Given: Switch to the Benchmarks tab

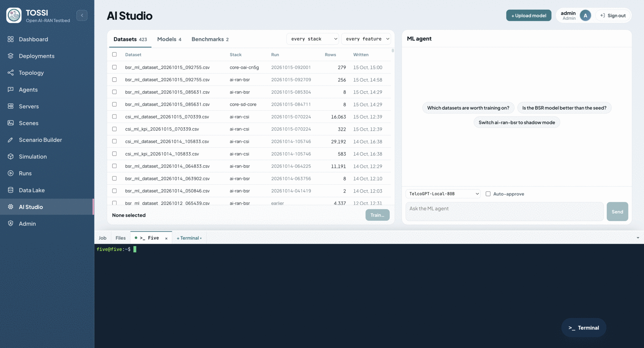Looking at the screenshot, I should [210, 39].
